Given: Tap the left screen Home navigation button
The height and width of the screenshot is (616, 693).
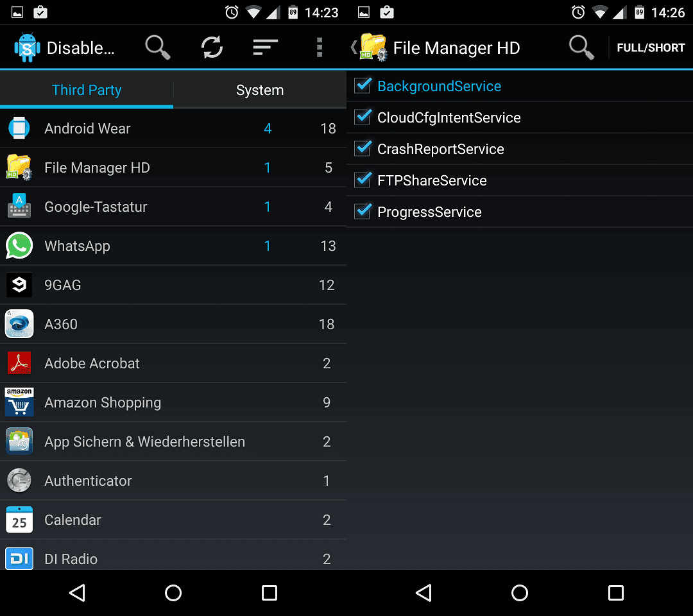Looking at the screenshot, I should pyautogui.click(x=173, y=593).
